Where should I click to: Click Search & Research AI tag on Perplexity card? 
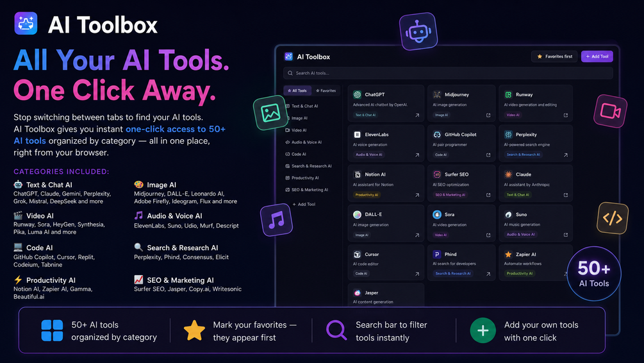(x=524, y=155)
